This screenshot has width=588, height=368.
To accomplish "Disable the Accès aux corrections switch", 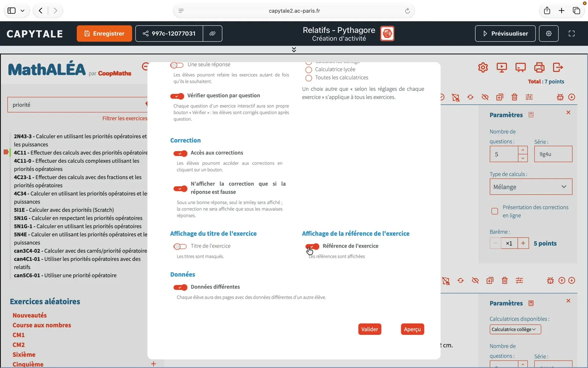I will coord(180,153).
